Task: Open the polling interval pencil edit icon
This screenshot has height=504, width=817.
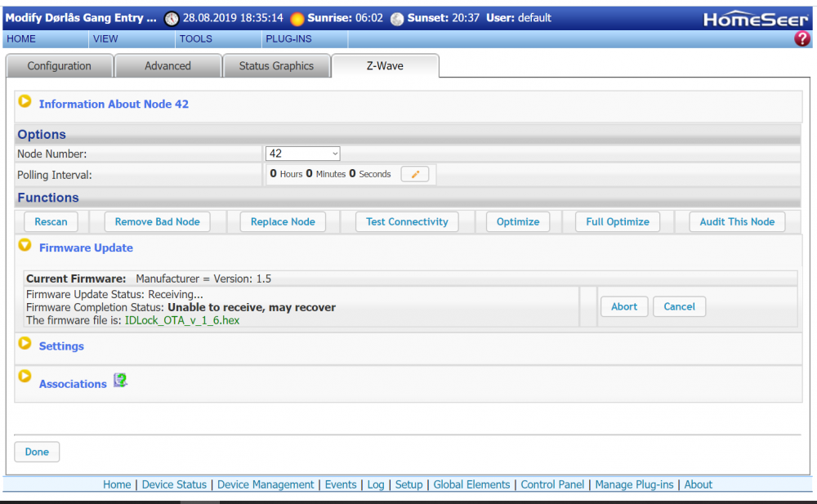Action: click(x=415, y=173)
